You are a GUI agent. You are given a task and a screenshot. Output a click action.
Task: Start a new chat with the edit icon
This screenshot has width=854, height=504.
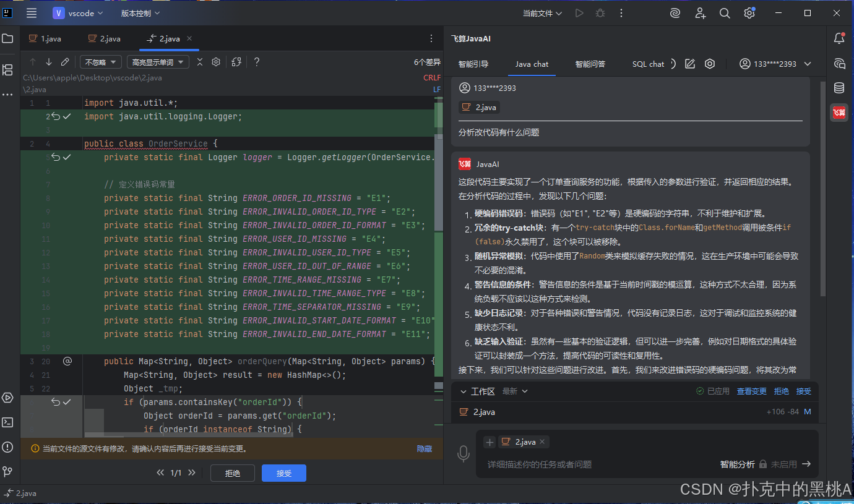point(690,64)
